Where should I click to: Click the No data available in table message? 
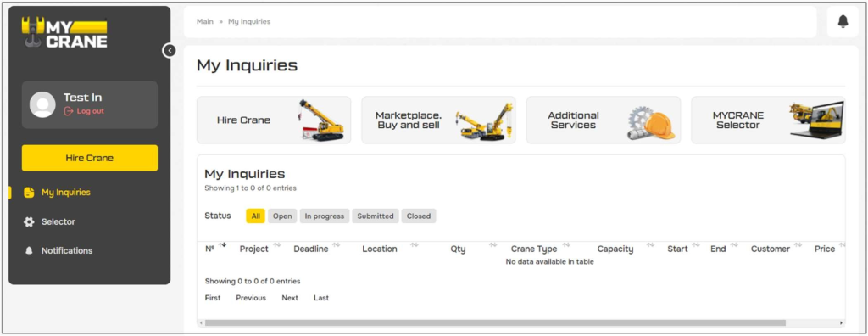(x=549, y=261)
